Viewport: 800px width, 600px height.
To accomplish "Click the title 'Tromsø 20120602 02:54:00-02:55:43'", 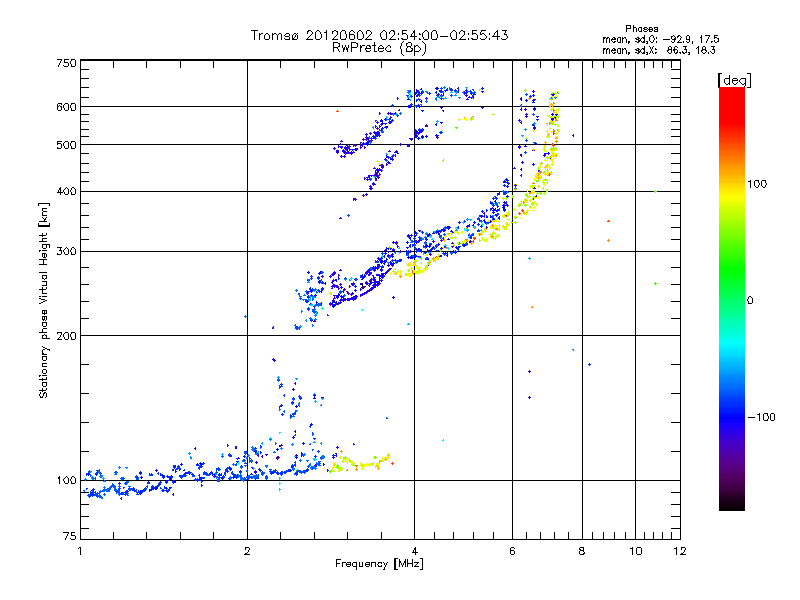I will point(379,35).
